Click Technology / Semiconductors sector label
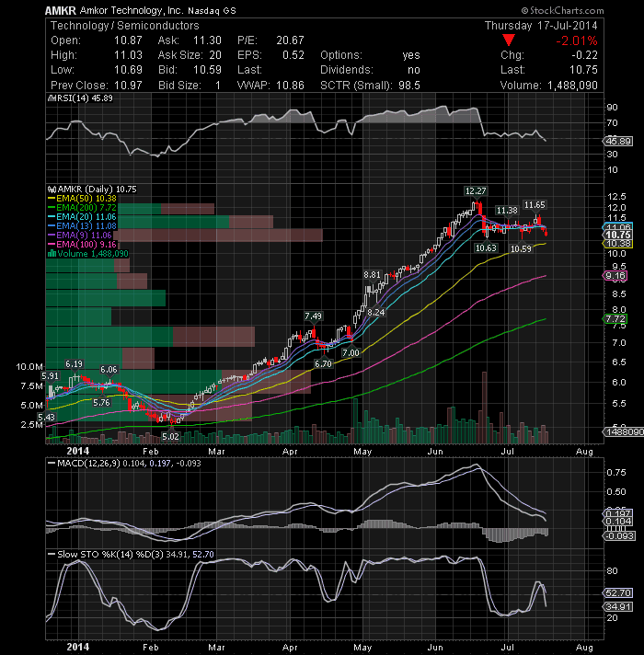The width and height of the screenshot is (644, 655). pos(125,26)
